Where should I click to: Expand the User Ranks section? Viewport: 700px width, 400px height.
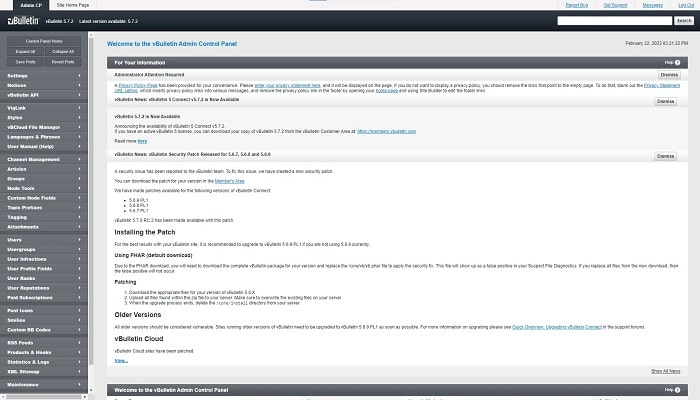(44, 278)
